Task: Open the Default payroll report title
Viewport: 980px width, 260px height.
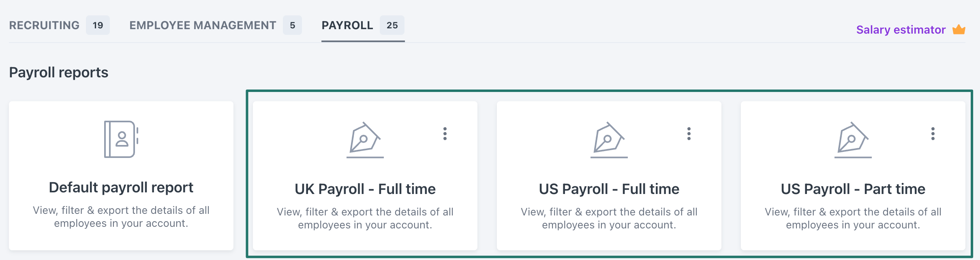Action: (x=121, y=188)
